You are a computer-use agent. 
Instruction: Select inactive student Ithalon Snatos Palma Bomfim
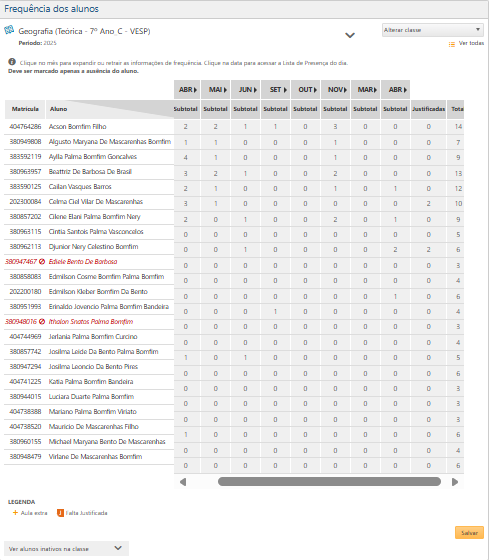pyautogui.click(x=91, y=321)
